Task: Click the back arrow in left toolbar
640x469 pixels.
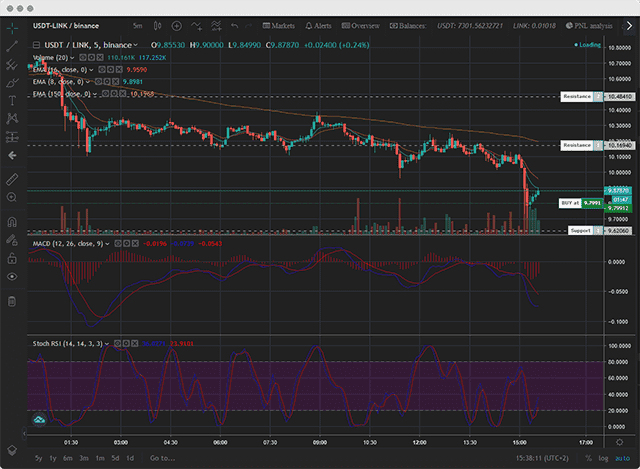Action: click(x=12, y=155)
